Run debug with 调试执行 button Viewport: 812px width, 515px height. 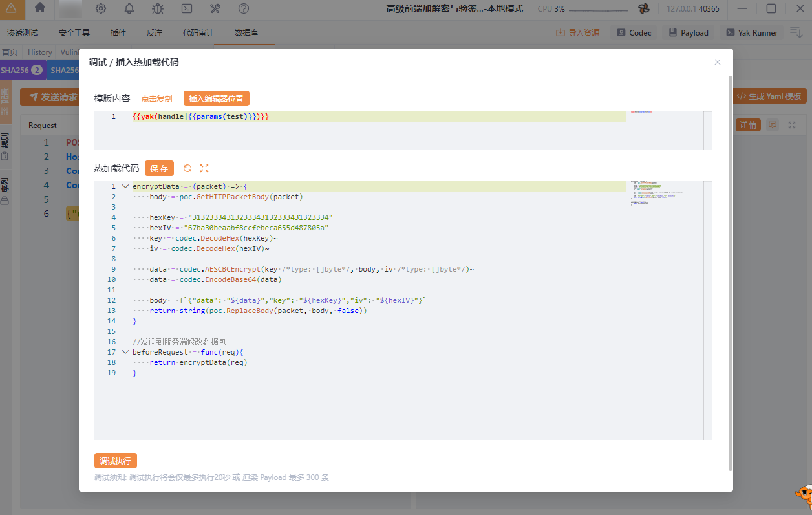(115, 461)
